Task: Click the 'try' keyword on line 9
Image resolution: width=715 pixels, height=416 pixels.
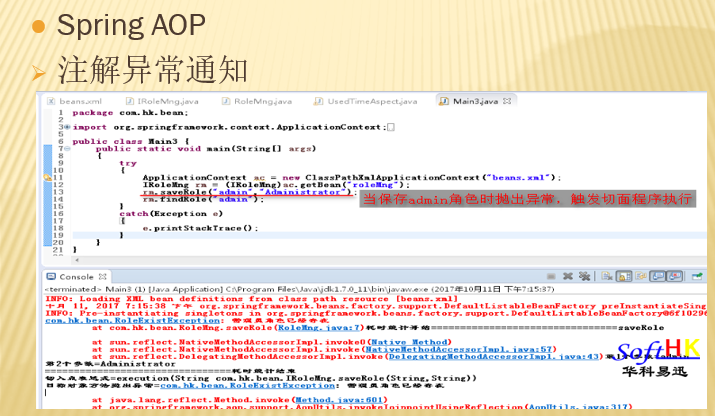Action: [x=128, y=163]
